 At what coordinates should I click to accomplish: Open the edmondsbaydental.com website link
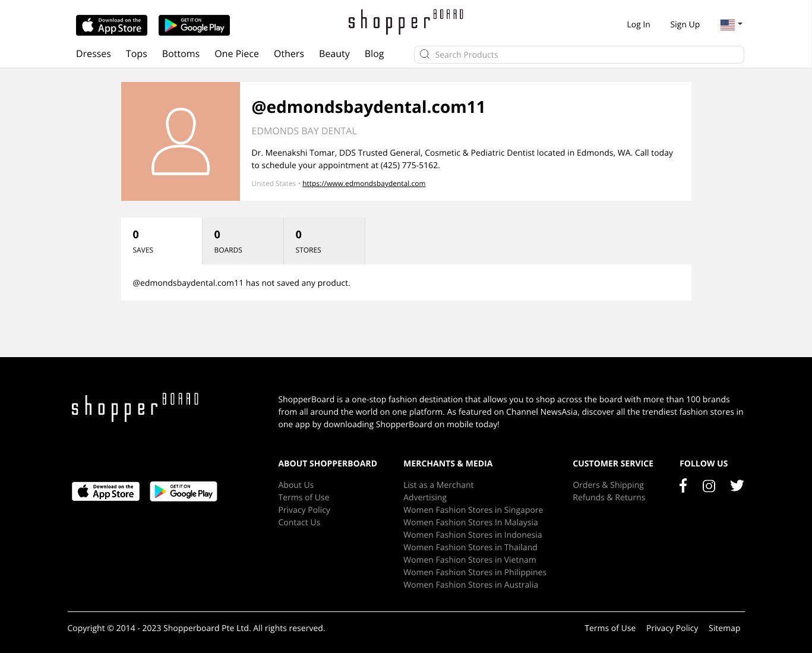click(364, 184)
